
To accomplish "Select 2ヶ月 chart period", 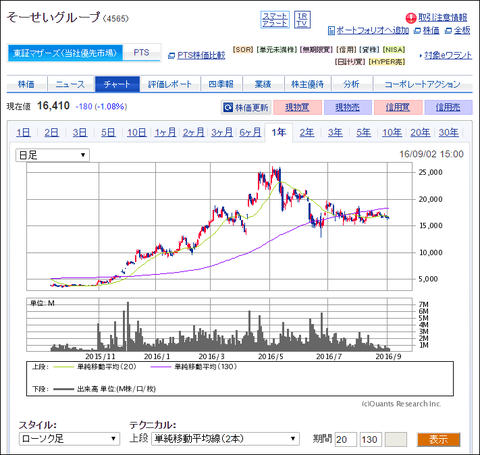I will [193, 133].
